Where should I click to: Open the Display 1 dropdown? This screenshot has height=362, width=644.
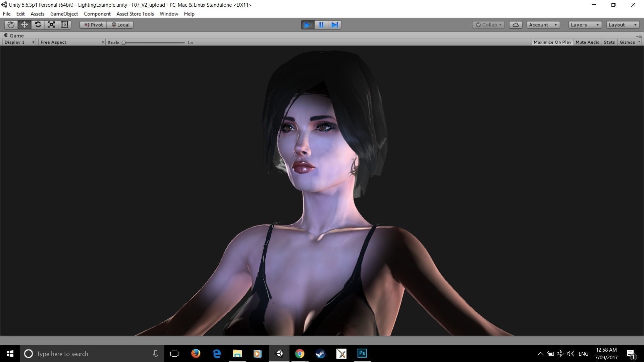point(19,42)
